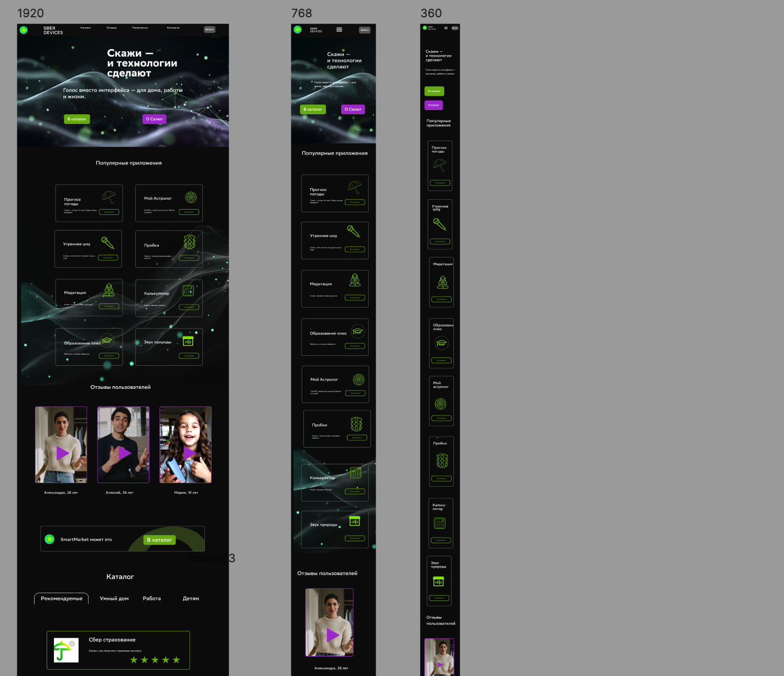Click the green circle icon in the SmartMarket banner

(49, 539)
